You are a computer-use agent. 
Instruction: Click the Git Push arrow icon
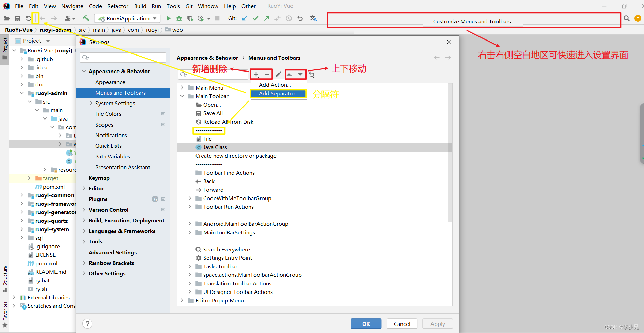[267, 18]
